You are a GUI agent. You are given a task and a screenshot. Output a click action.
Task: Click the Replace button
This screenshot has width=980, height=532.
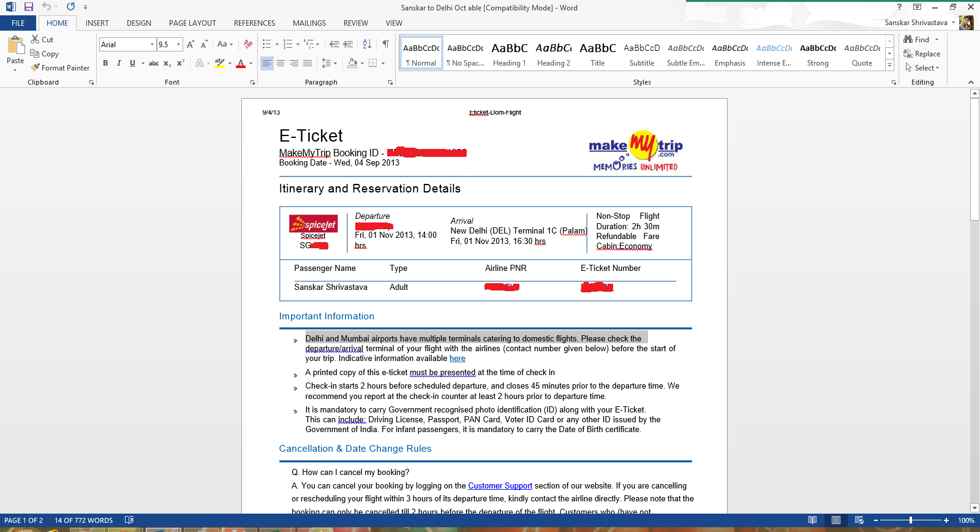pos(922,54)
